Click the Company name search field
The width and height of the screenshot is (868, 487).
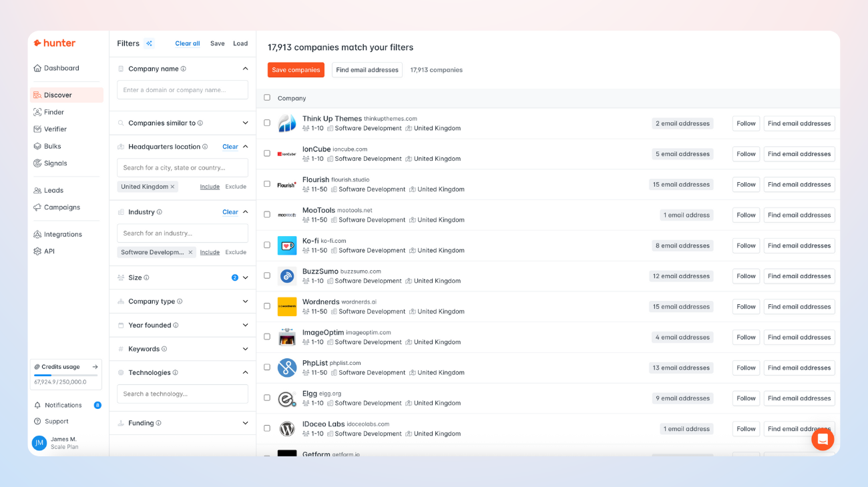182,90
